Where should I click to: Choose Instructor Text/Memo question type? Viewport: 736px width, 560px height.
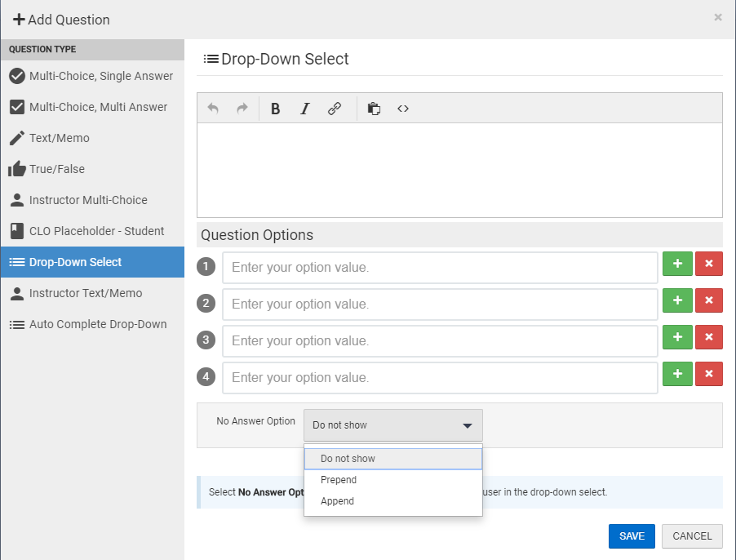point(92,293)
